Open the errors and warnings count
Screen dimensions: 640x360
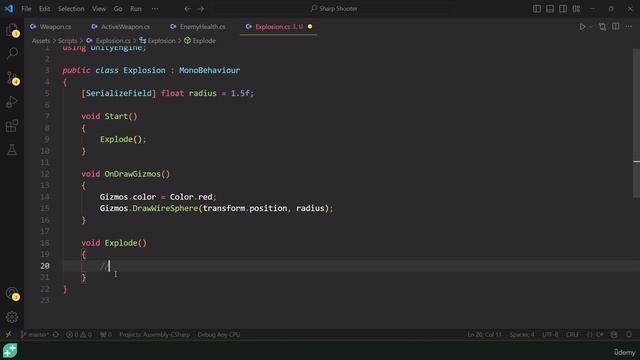pos(79,334)
